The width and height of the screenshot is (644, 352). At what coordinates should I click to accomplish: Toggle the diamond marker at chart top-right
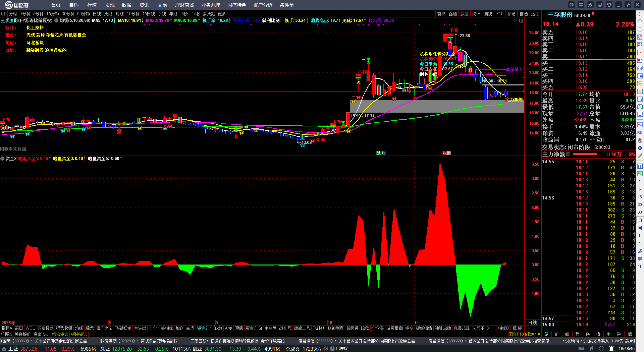click(515, 21)
